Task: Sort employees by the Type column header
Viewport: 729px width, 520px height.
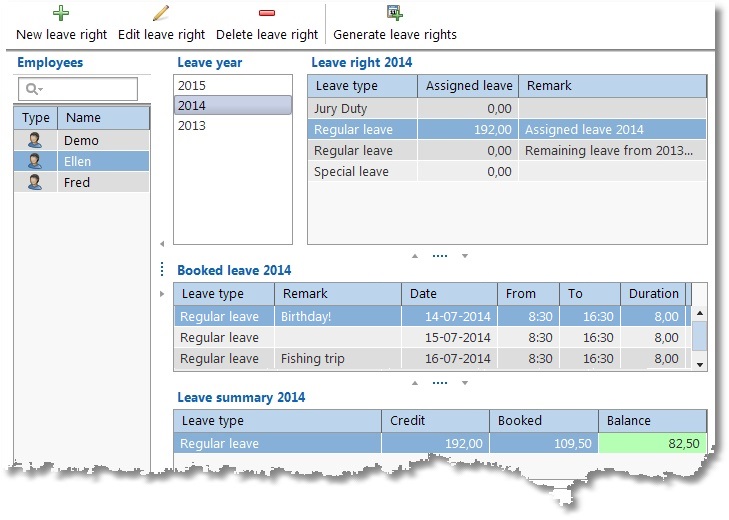Action: [x=36, y=118]
